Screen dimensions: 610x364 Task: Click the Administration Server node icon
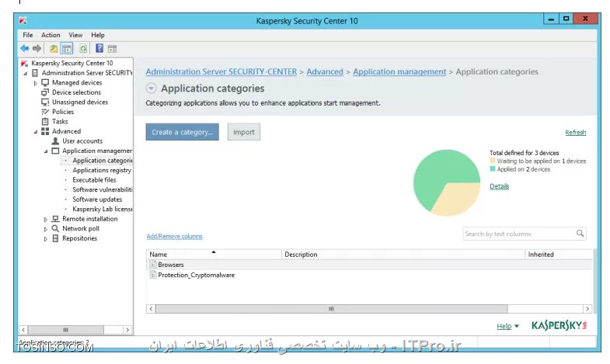(35, 73)
